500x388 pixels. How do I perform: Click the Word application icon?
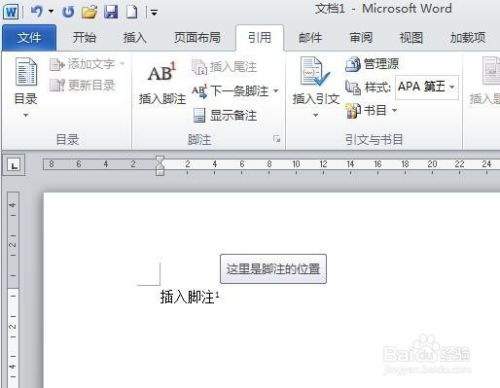(11, 12)
